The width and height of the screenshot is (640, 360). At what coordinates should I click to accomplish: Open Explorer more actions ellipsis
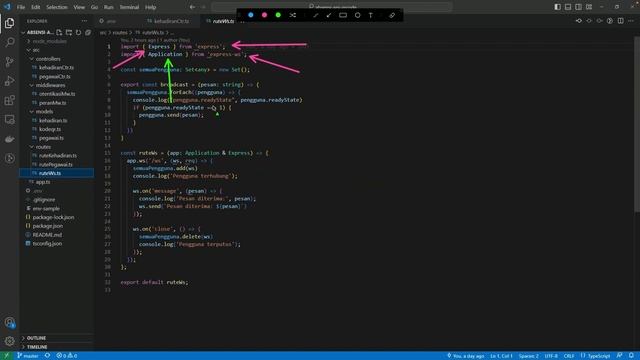84,21
